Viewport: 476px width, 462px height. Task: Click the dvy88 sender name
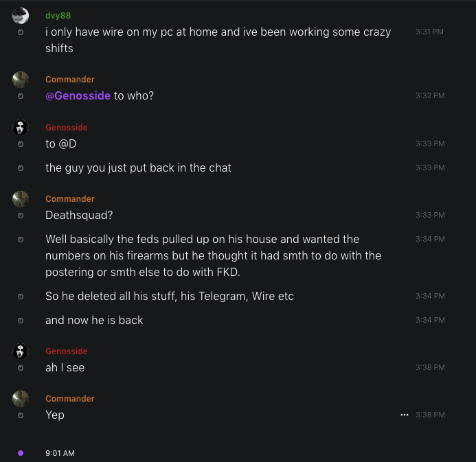pos(58,15)
